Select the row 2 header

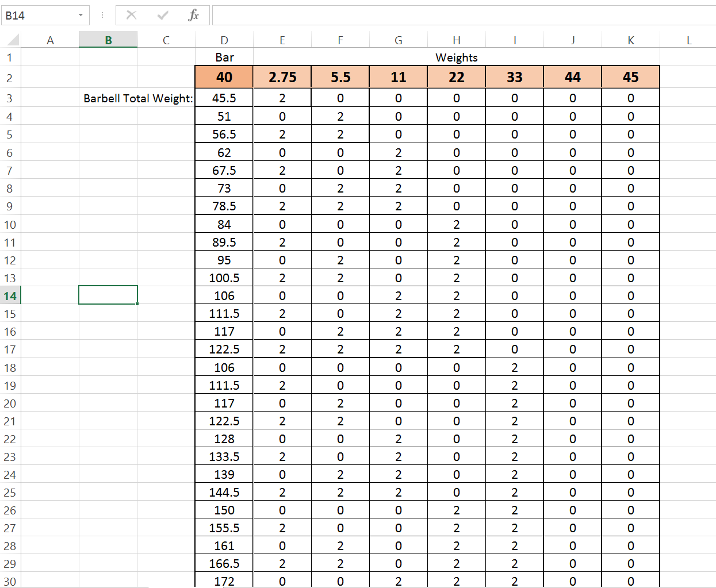9,78
